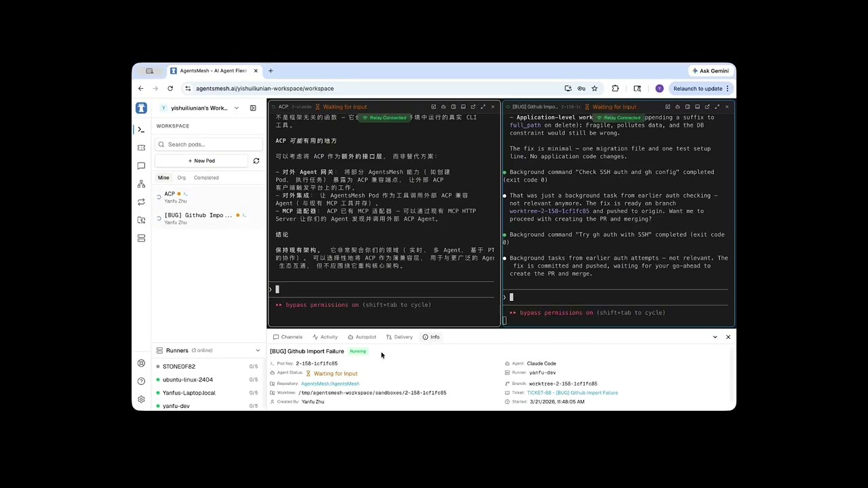Focus the Search pods field

click(x=209, y=144)
